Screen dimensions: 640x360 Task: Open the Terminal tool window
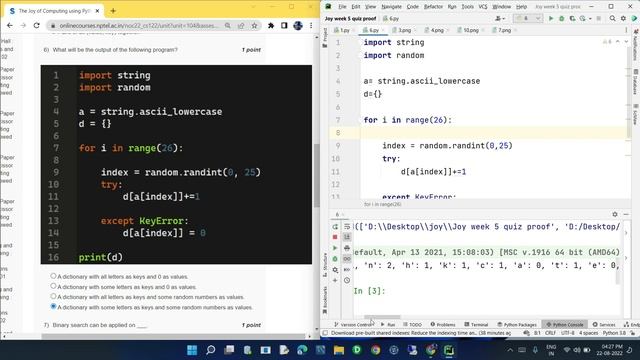click(476, 324)
